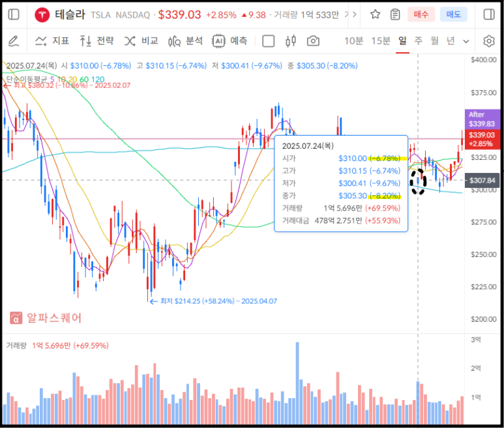Select the 월 monthly interval tab
Image resolution: width=504 pixels, height=428 pixels.
coord(435,41)
